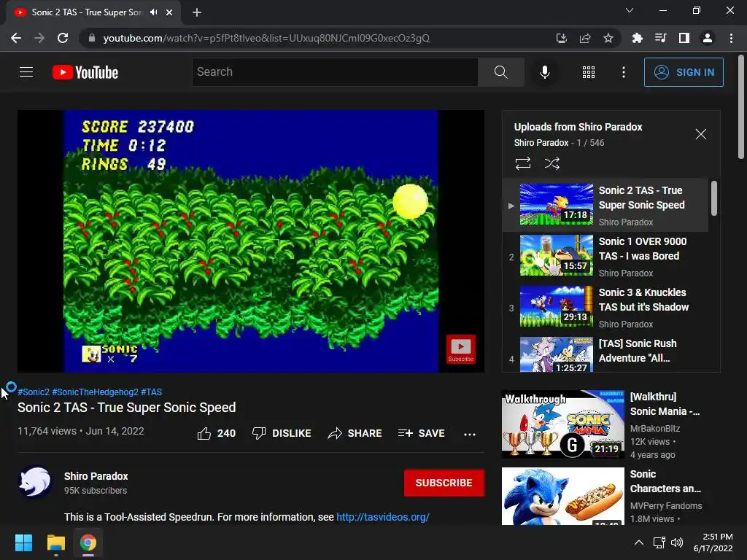This screenshot has height=560, width=747.
Task: Like the video with thumbs up
Action: click(x=216, y=433)
